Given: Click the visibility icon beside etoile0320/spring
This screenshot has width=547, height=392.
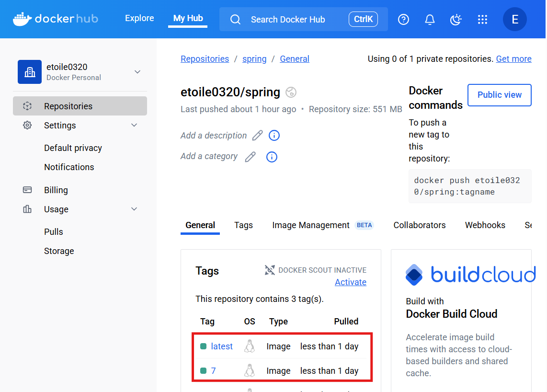Looking at the screenshot, I should 291,92.
